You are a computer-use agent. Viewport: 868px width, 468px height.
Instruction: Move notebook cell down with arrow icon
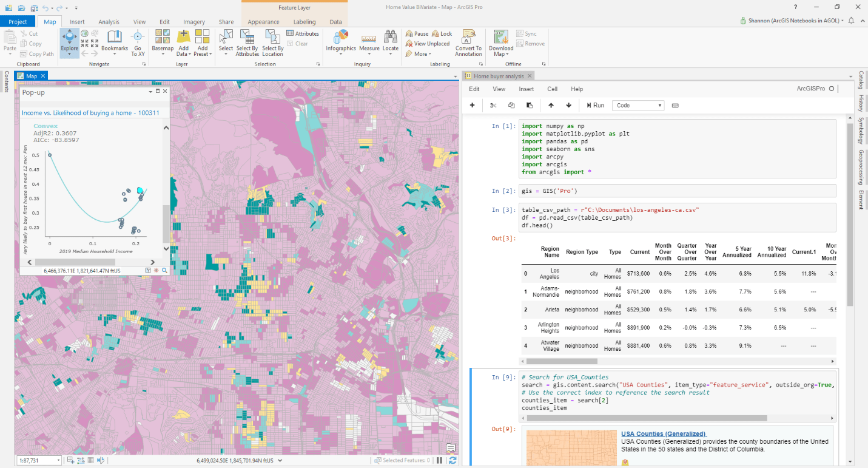point(568,105)
